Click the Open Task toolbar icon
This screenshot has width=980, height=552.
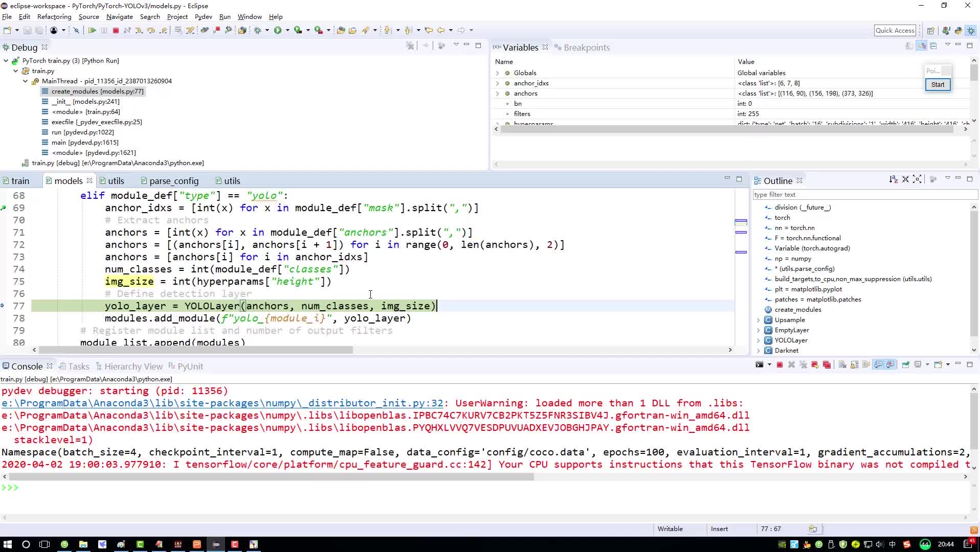pos(352,31)
